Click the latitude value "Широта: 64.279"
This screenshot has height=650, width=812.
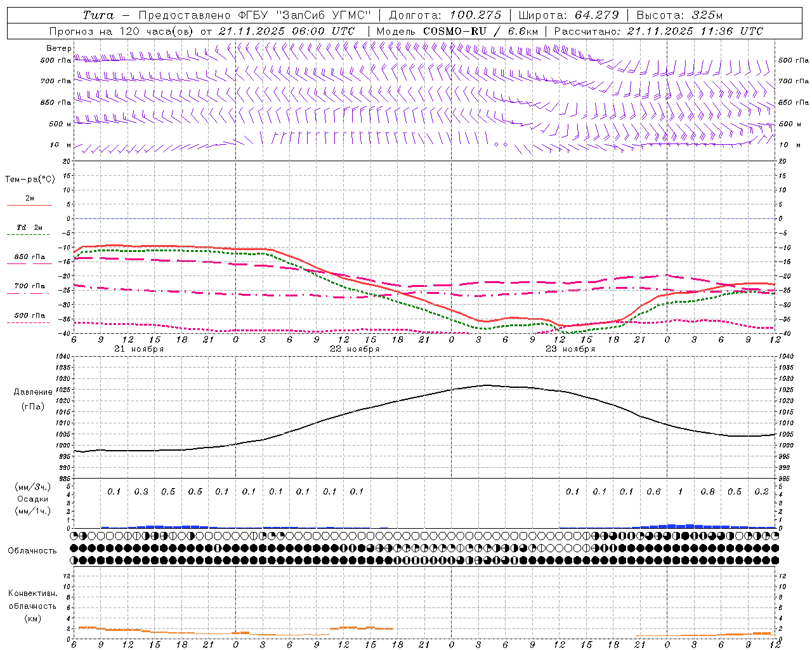pyautogui.click(x=568, y=15)
